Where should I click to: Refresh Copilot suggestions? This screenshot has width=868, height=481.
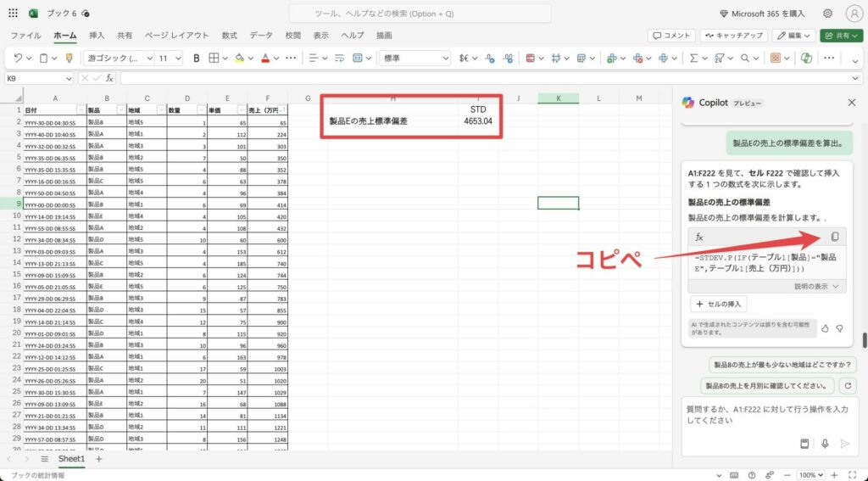[848, 386]
